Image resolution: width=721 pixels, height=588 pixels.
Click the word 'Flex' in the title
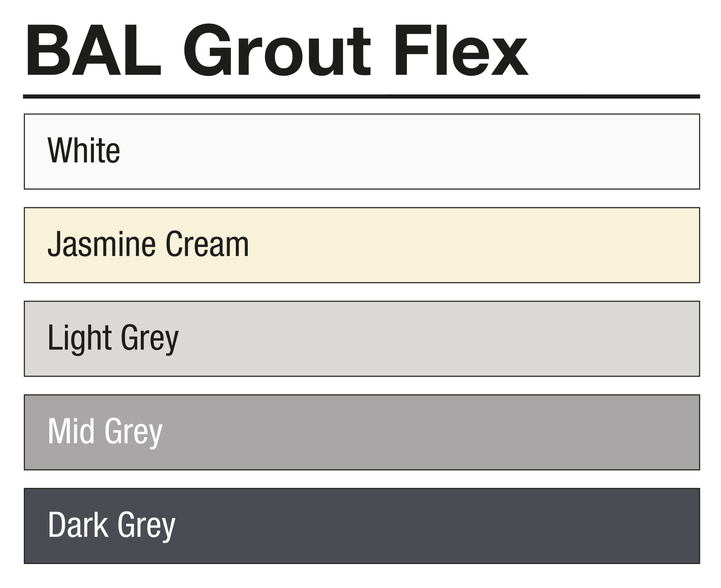pos(461,50)
